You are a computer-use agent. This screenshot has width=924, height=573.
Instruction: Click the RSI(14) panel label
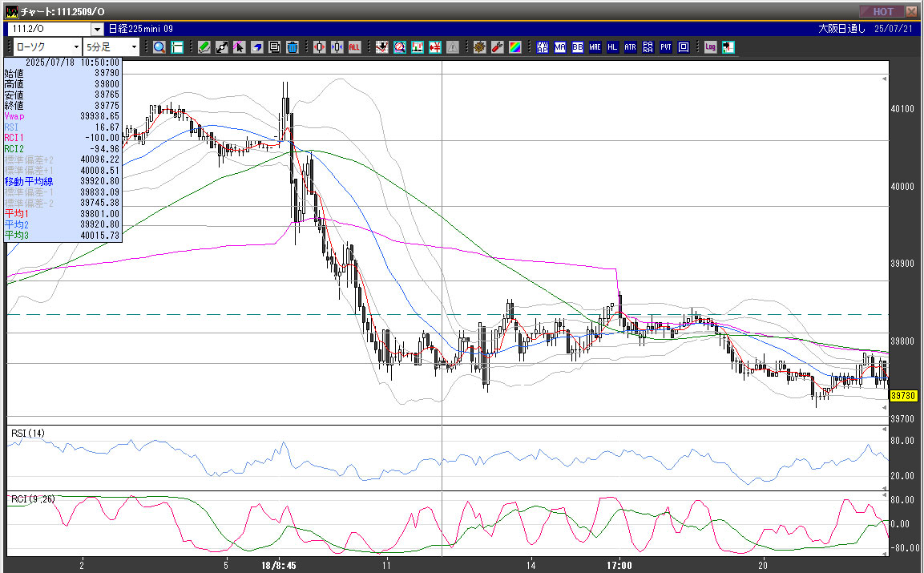click(x=28, y=434)
